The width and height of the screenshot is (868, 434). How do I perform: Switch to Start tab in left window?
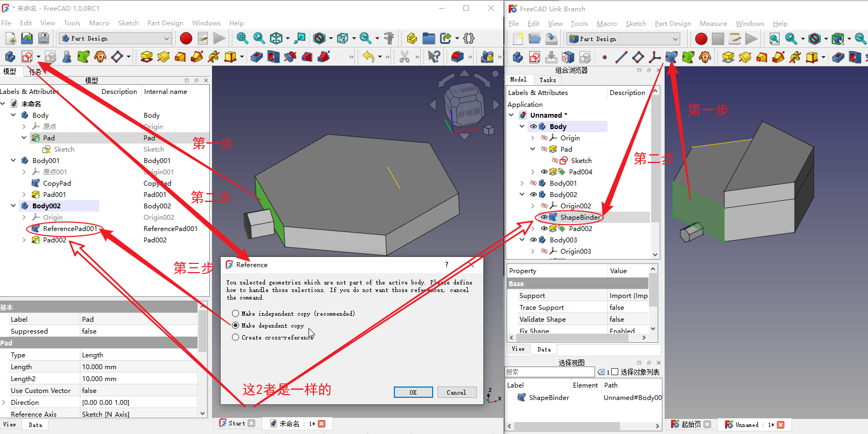point(237,423)
